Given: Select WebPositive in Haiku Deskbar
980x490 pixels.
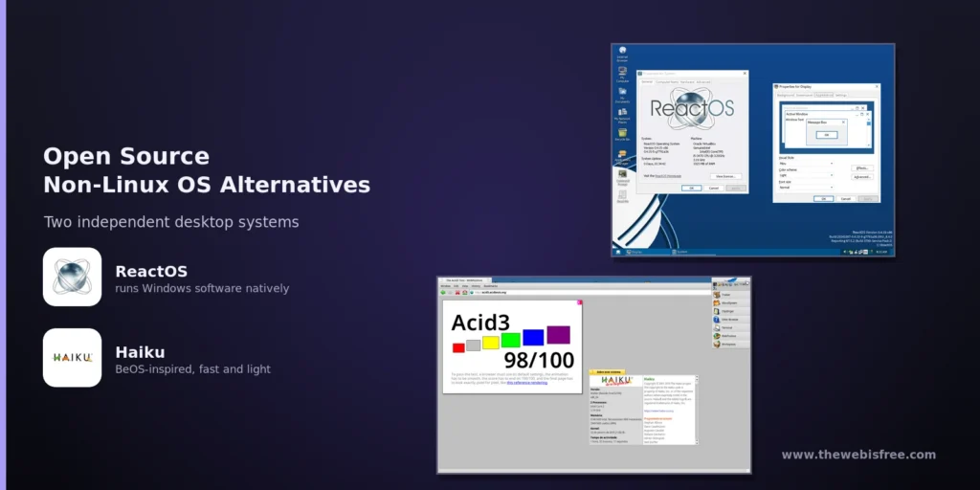Looking at the screenshot, I should [x=730, y=336].
